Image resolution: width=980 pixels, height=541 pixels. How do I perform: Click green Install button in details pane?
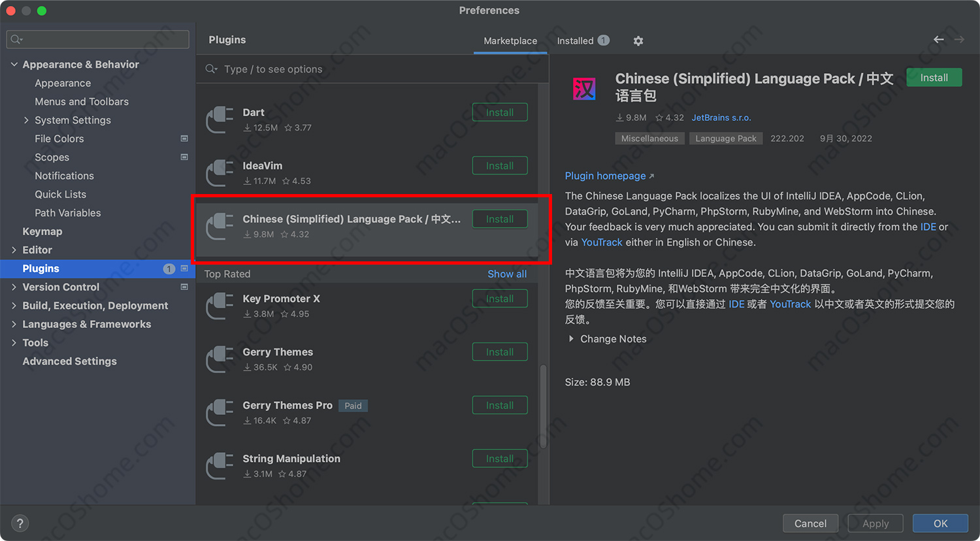click(x=934, y=78)
